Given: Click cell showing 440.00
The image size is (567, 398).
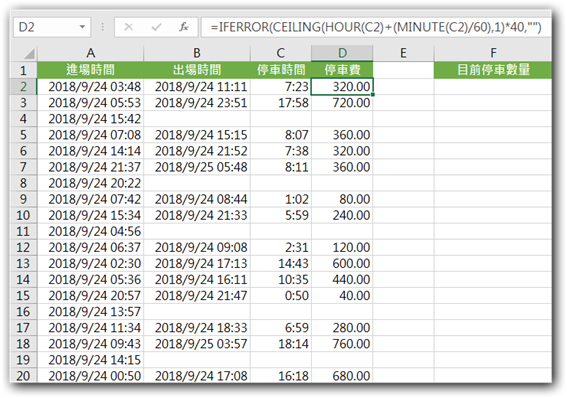Looking at the screenshot, I should 342,279.
